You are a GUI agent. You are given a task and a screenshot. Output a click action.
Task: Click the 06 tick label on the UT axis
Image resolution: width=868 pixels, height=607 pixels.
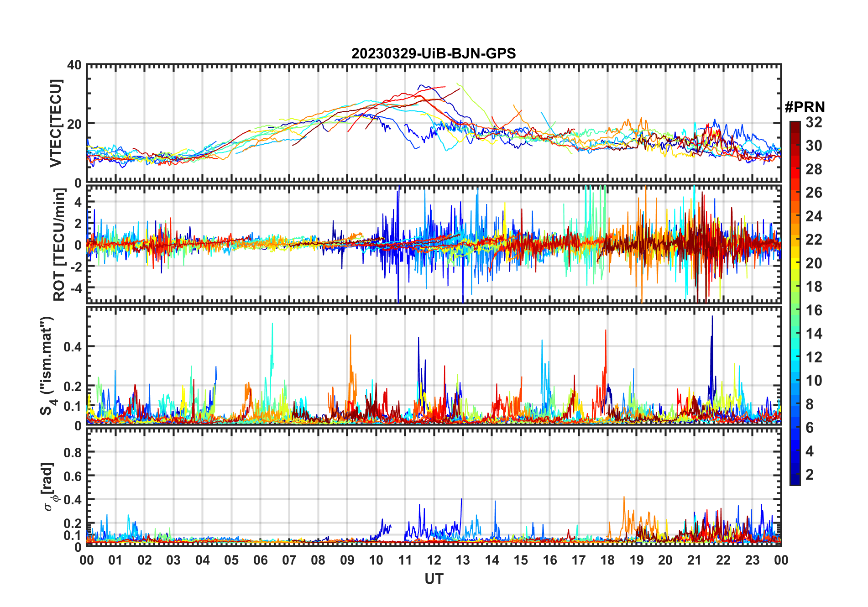260,560
